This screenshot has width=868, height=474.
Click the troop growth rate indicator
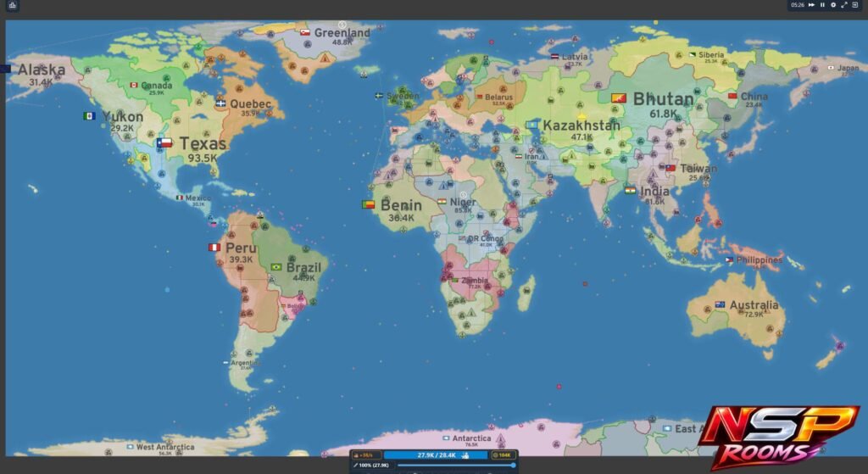click(366, 455)
